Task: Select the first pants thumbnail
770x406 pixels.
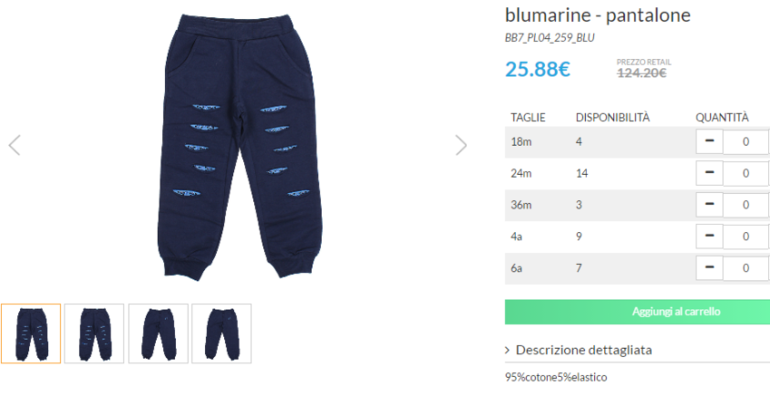Action: tap(31, 334)
